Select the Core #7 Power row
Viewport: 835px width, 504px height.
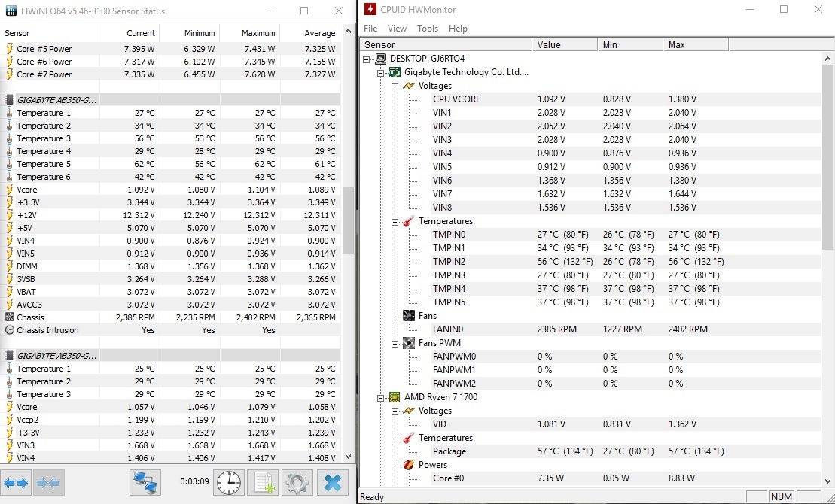[171, 74]
